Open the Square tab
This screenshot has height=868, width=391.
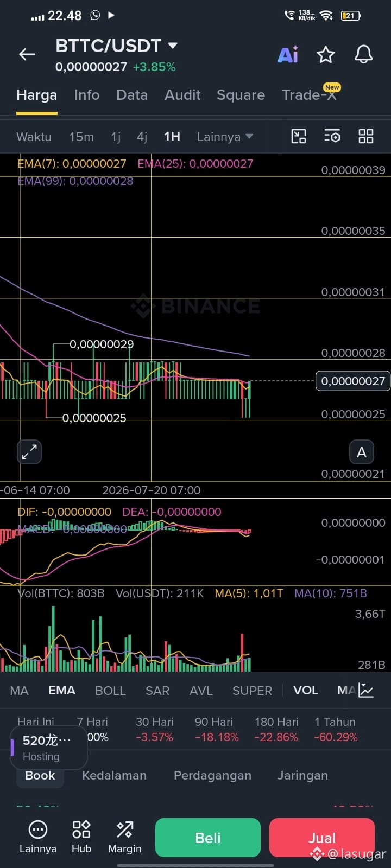pyautogui.click(x=241, y=95)
